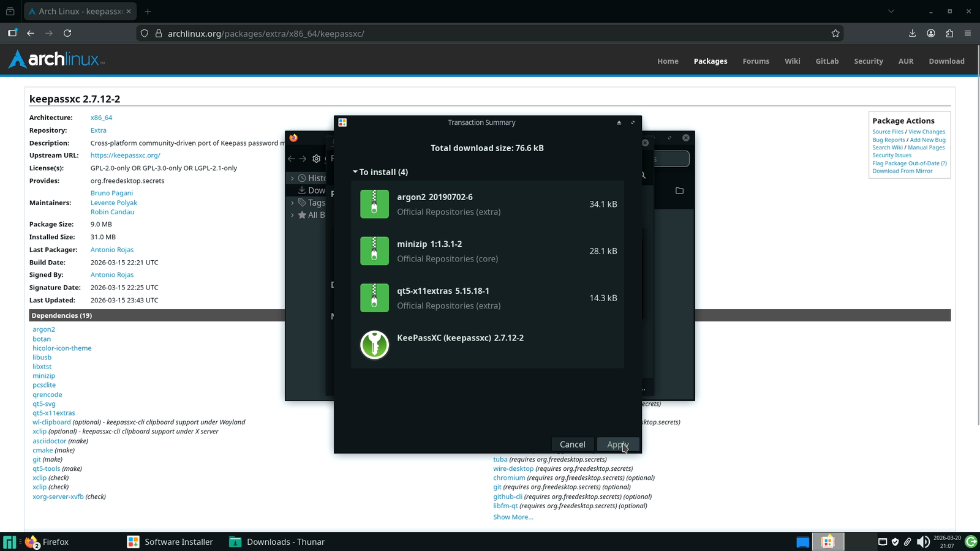Select 'minizip 1:1.3.1-2' package name text
The width and height of the screenshot is (980, 551).
point(429,244)
